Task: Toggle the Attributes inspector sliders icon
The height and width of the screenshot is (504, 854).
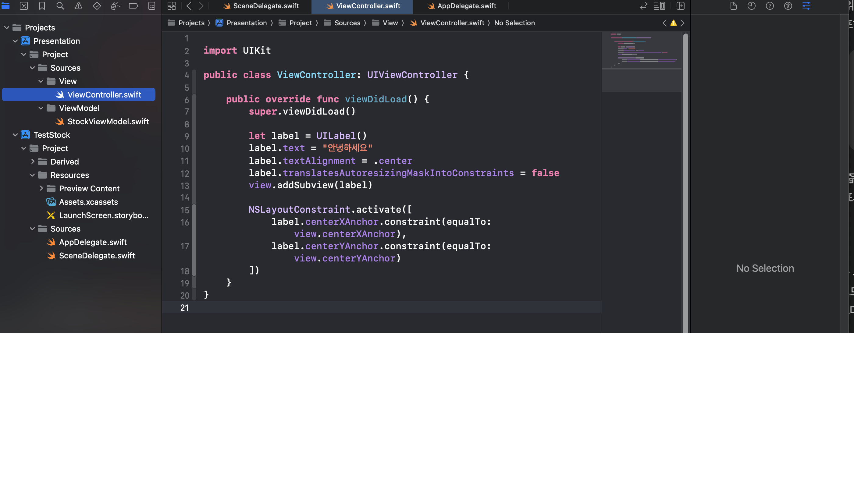Action: click(x=806, y=6)
